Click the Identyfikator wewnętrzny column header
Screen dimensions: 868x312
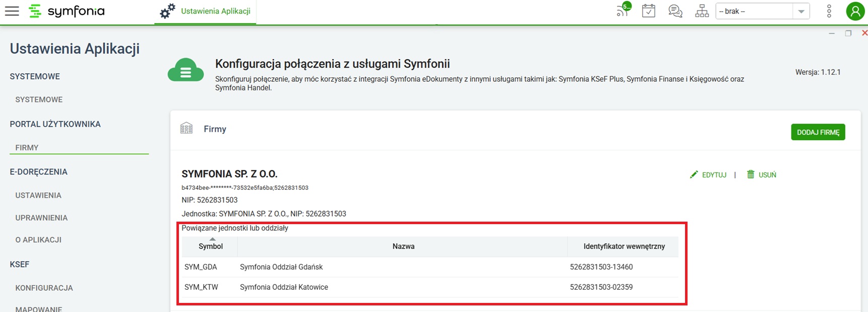point(624,246)
